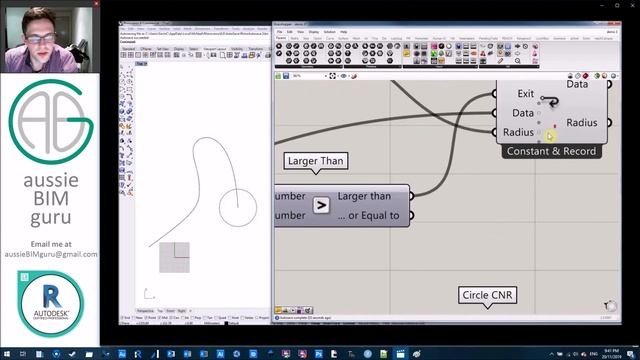Toggle Cen osnap checkbox in Rhino

pos(171,318)
